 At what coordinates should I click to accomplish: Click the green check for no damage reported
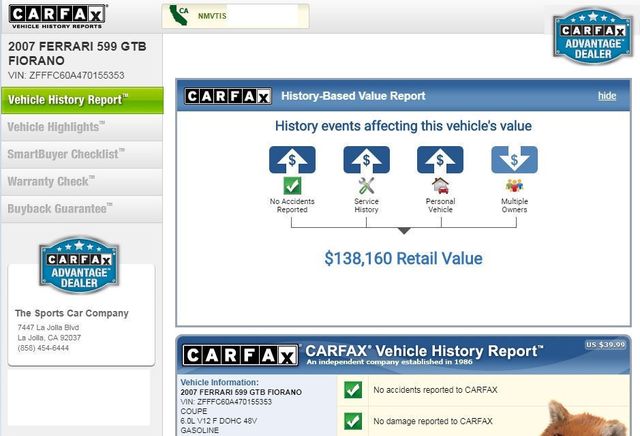352,421
